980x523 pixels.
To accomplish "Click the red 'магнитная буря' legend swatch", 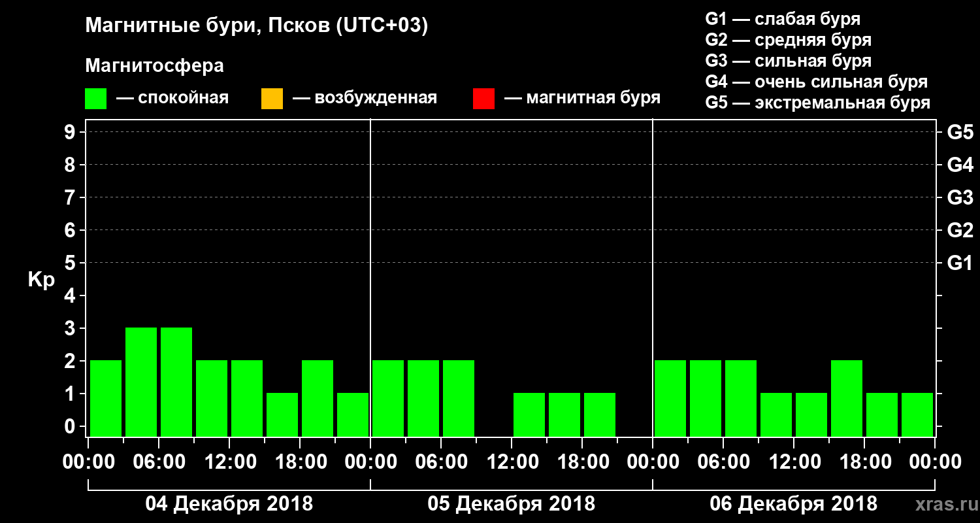I will 483,99.
